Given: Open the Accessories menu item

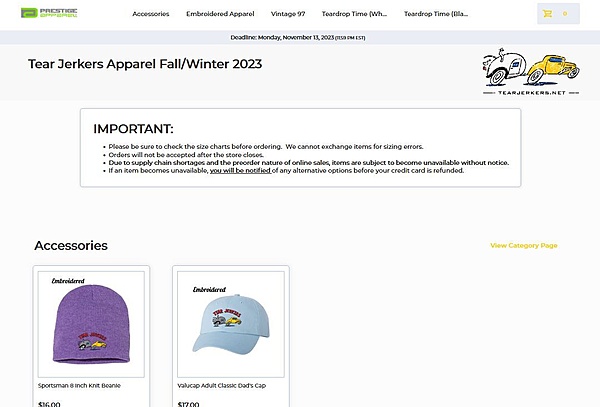Looking at the screenshot, I should (x=151, y=14).
